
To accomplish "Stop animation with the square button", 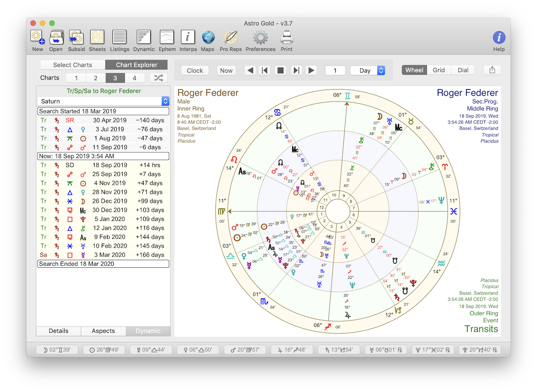I will pyautogui.click(x=281, y=70).
